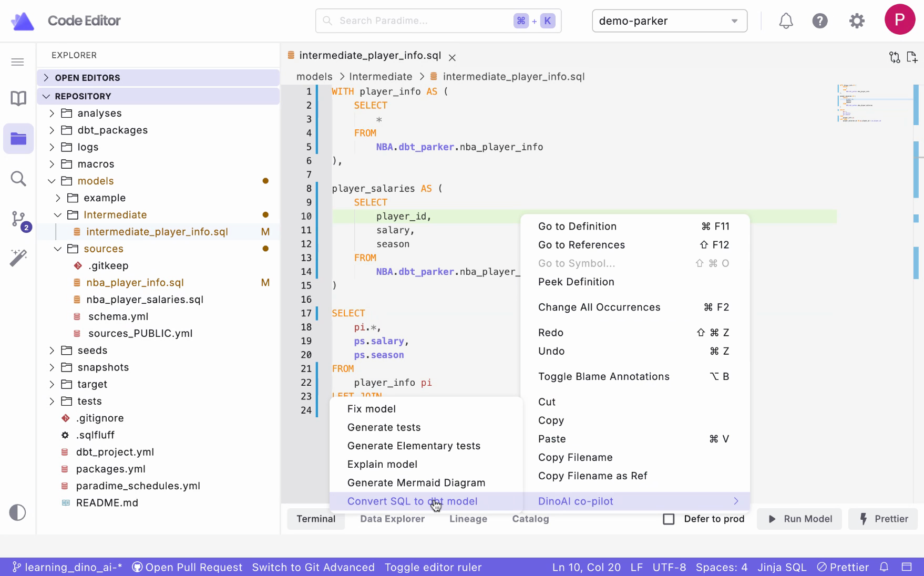Click Switch to Git Advanced

tap(313, 567)
